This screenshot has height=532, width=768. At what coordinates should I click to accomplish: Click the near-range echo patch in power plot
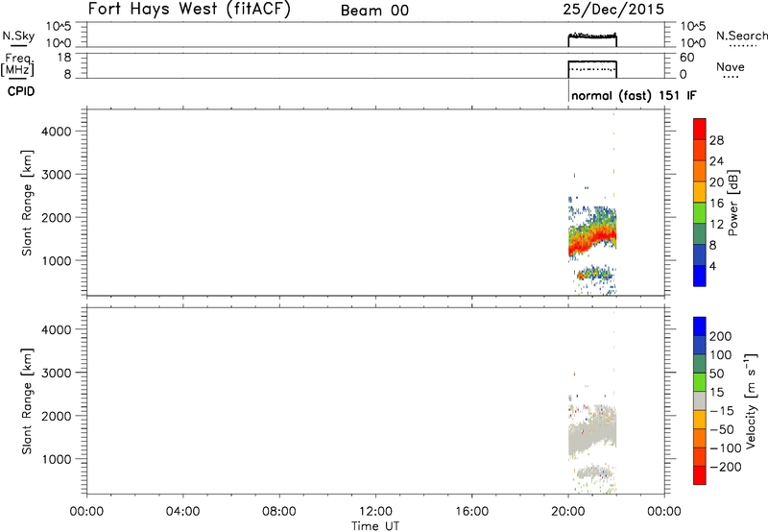(594, 274)
